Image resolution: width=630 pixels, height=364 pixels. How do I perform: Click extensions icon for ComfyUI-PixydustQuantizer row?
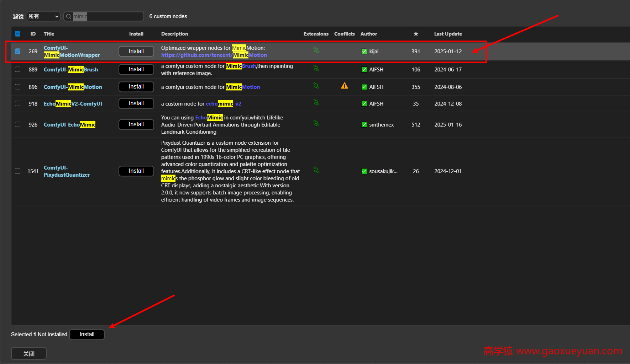316,170
